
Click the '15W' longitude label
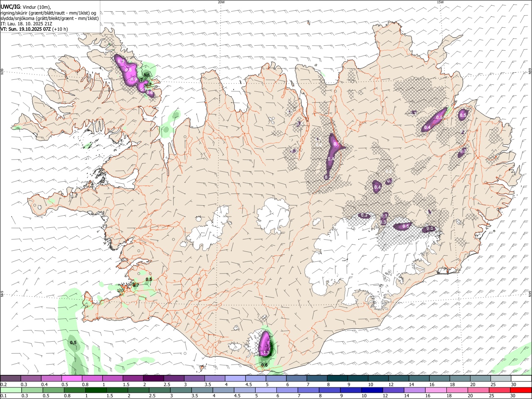pos(440,2)
